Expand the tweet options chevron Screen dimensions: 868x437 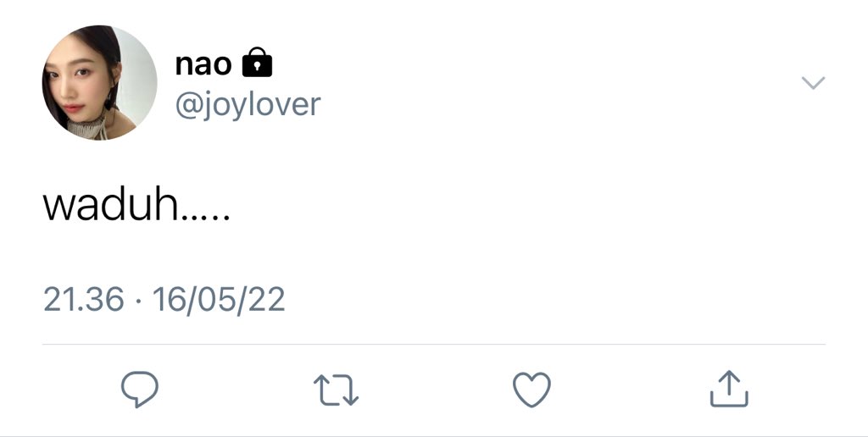tap(813, 83)
